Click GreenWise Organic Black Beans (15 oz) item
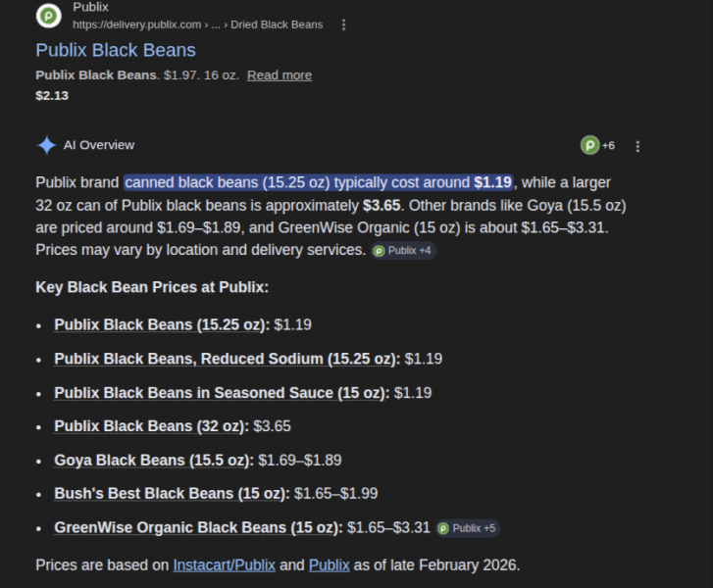713x588 pixels. [198, 527]
